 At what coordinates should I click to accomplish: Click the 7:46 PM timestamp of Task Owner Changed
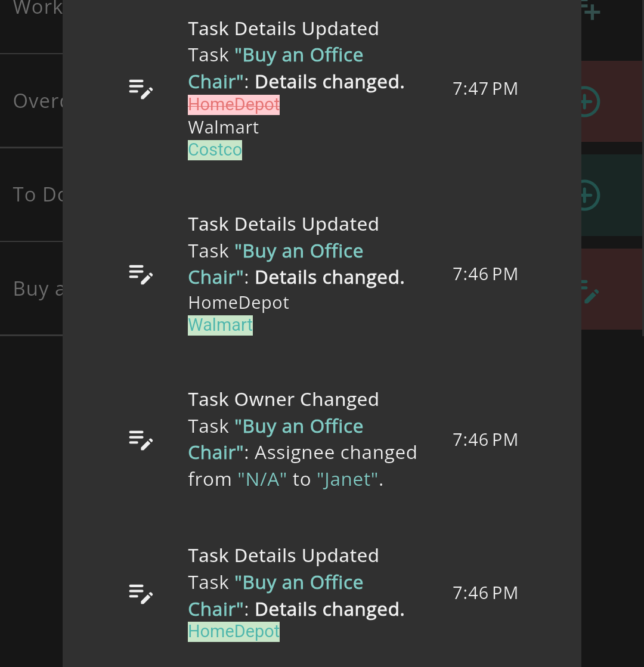(485, 440)
